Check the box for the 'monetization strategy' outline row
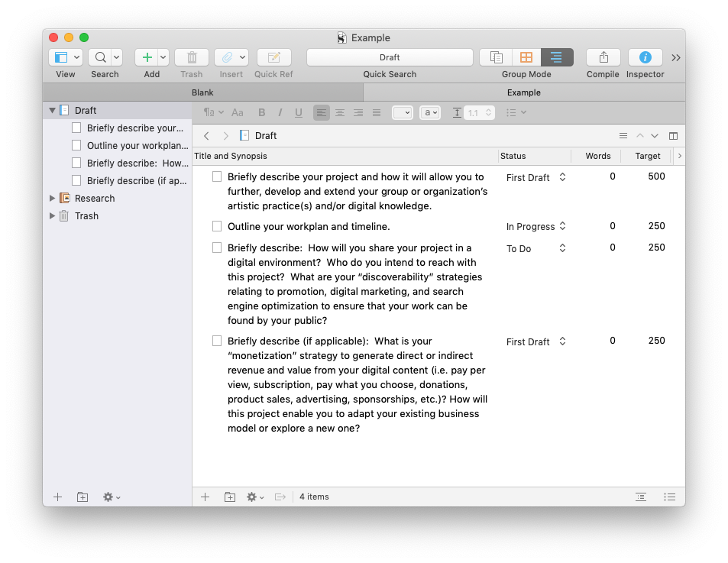The width and height of the screenshot is (728, 563). click(x=217, y=341)
